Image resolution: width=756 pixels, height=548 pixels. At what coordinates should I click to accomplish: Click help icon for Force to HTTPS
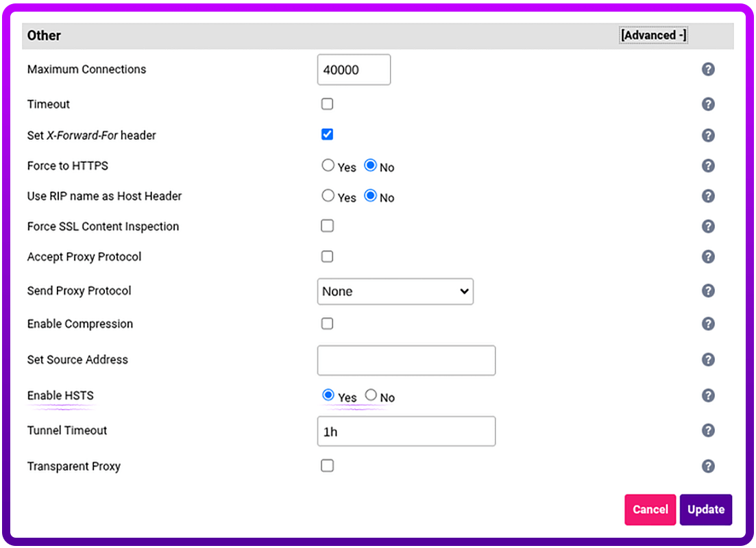(708, 166)
